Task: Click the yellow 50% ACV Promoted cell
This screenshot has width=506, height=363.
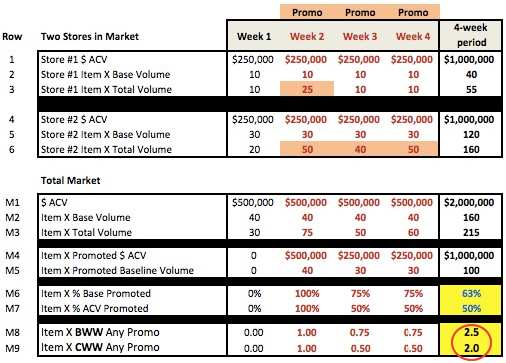Action: tap(471, 308)
